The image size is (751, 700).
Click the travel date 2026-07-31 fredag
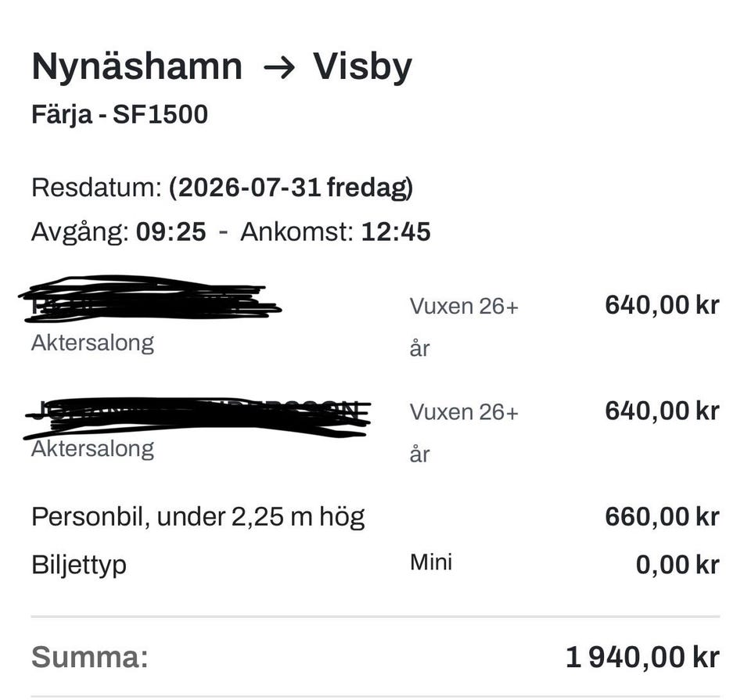coord(291,187)
